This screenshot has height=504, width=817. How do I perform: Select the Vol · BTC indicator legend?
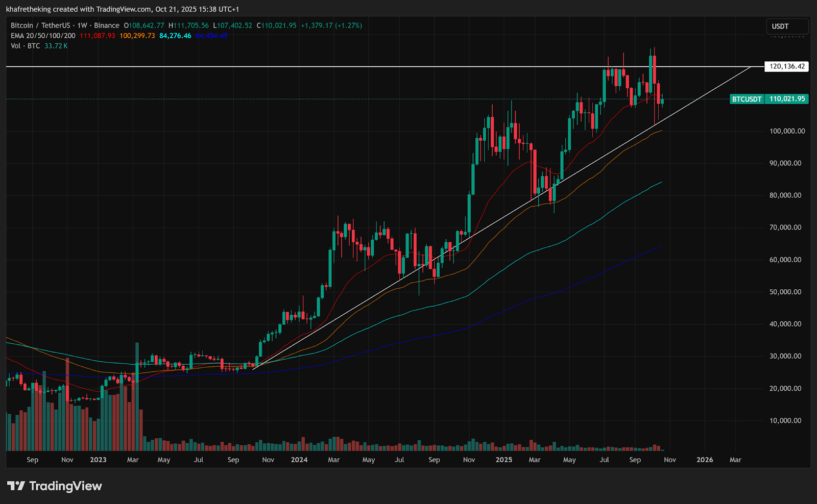[25, 46]
